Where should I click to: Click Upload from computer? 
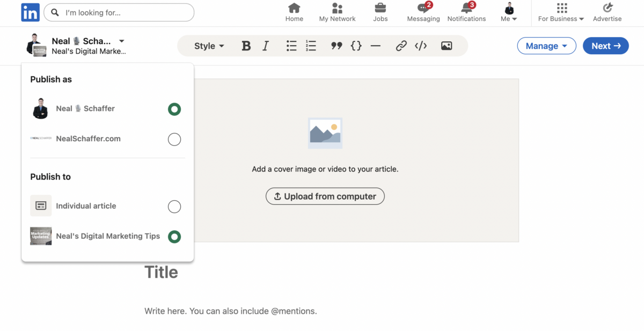point(325,196)
